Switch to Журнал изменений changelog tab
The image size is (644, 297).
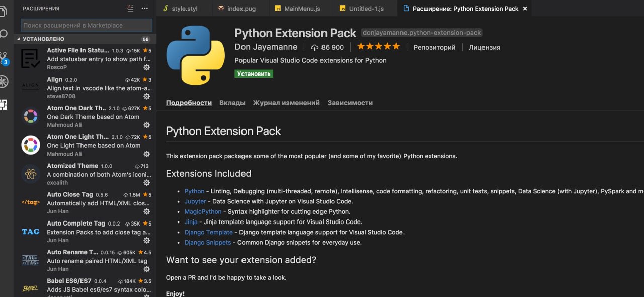[286, 103]
